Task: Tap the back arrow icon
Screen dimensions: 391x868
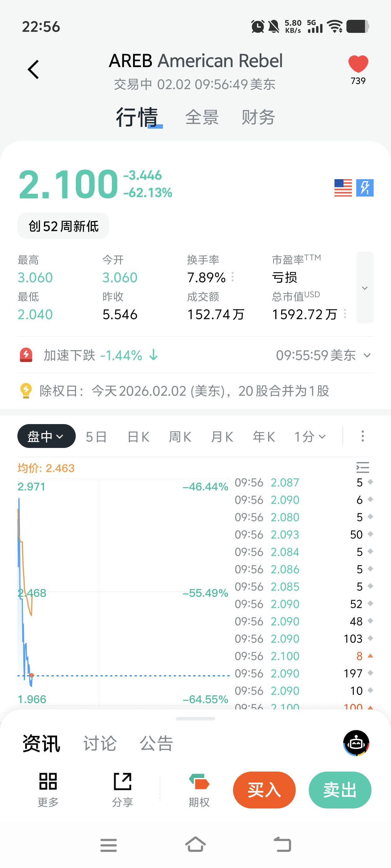Action: [x=34, y=69]
